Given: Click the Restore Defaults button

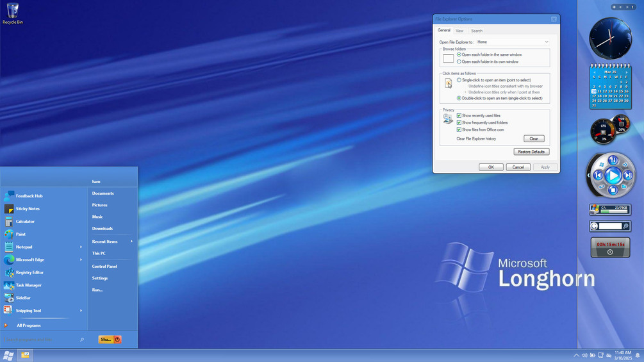Looking at the screenshot, I should coord(531,152).
